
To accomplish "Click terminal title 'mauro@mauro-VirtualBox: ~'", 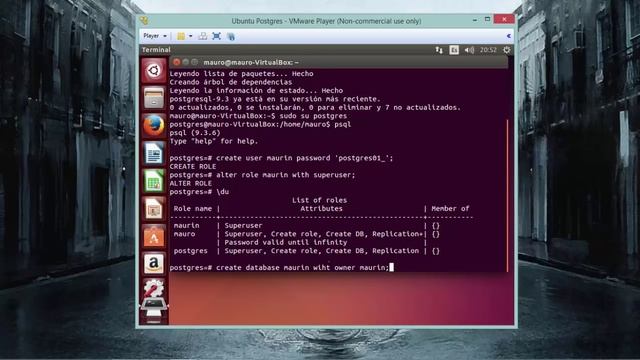I will click(x=251, y=62).
